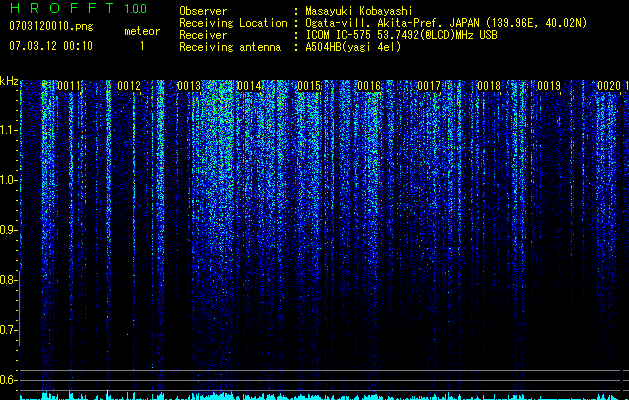Click the kHz axis unit label

(x=9, y=81)
